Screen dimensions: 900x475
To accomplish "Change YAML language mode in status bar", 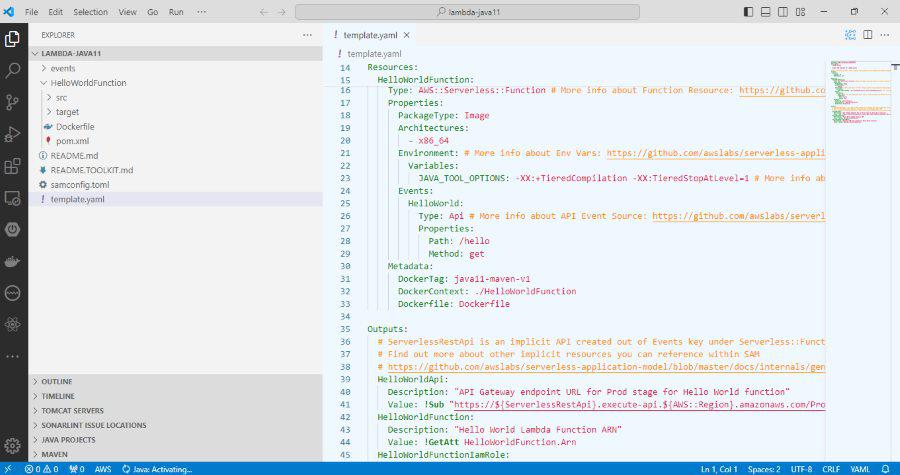I will [860, 469].
